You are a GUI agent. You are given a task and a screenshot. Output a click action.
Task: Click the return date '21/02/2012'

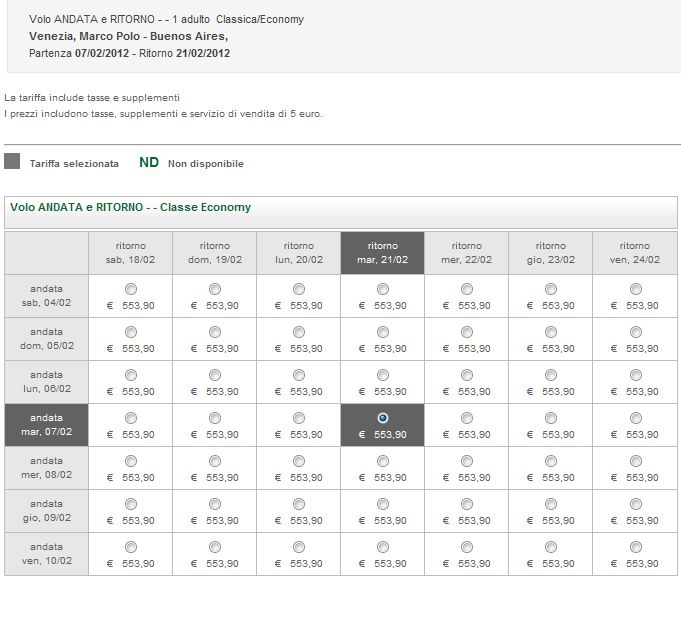(203, 53)
